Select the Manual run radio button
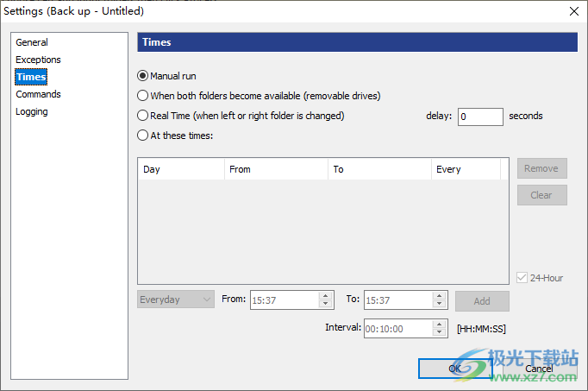This screenshot has width=588, height=391. pos(143,76)
